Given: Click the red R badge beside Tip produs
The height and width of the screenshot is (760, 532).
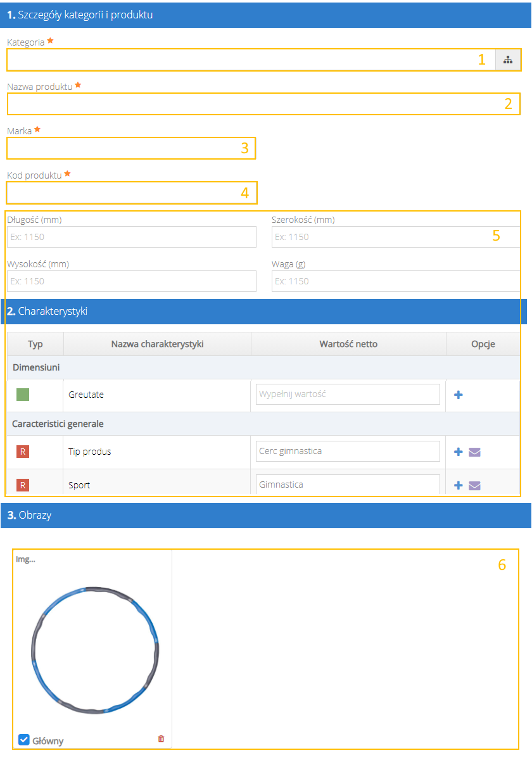Looking at the screenshot, I should click(23, 452).
